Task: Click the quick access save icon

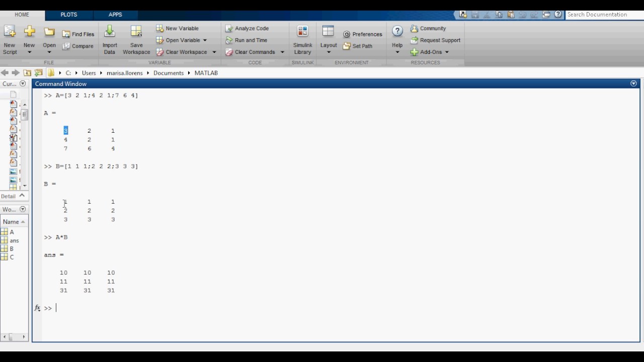Action: pyautogui.click(x=475, y=15)
